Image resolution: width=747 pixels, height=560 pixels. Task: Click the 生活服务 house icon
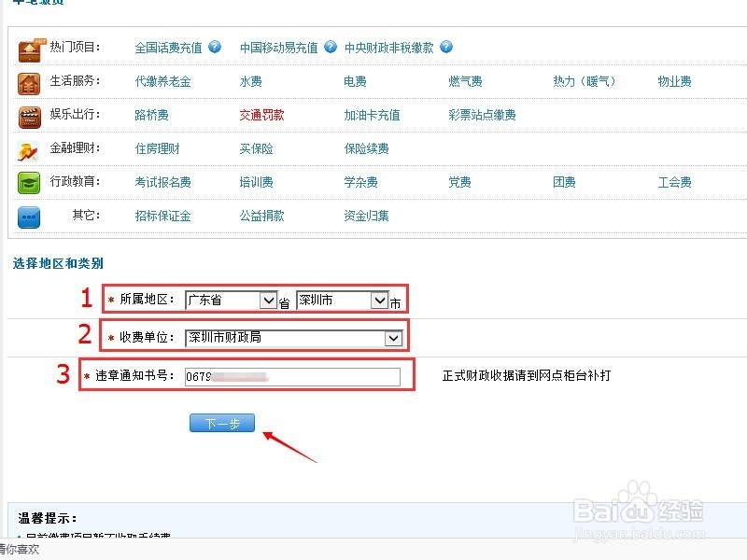[x=29, y=82]
